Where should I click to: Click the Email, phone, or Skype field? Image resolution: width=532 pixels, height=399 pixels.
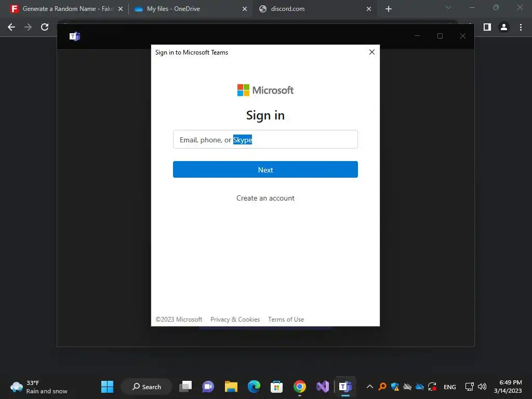(265, 139)
